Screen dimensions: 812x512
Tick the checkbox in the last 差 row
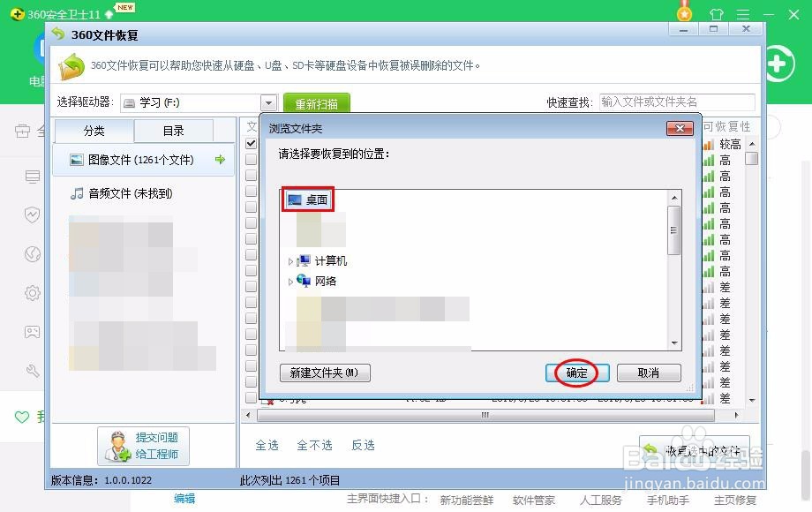252,397
